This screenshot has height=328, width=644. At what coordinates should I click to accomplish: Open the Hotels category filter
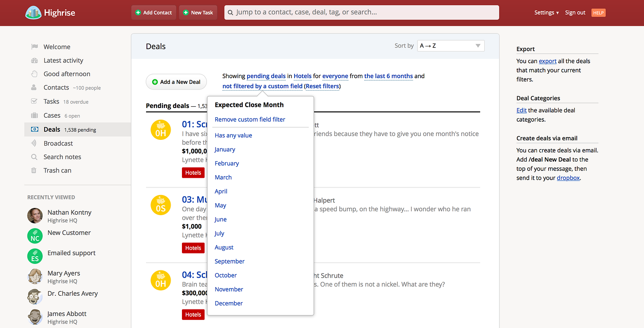pos(303,76)
